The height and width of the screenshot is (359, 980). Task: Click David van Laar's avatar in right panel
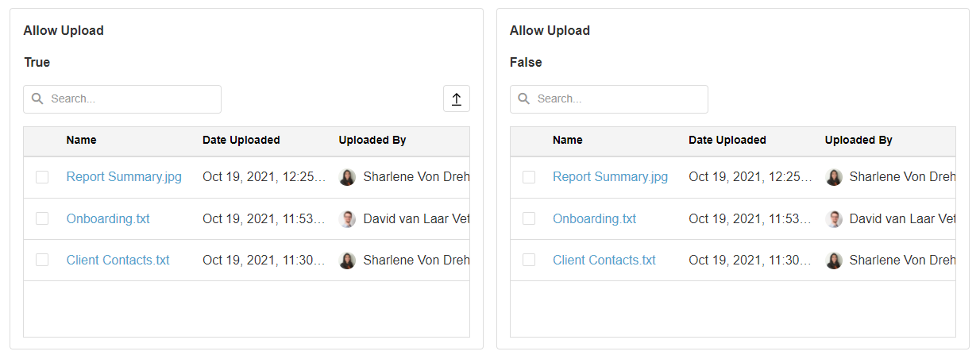click(x=834, y=219)
